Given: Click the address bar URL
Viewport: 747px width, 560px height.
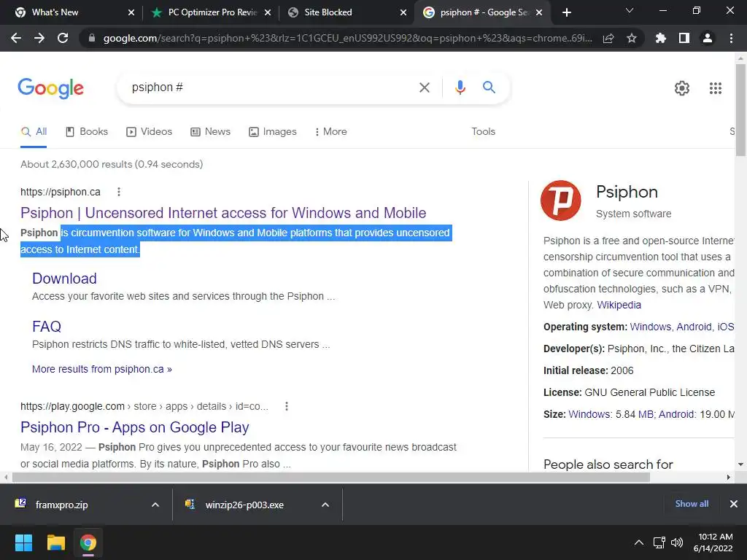Looking at the screenshot, I should [348, 38].
